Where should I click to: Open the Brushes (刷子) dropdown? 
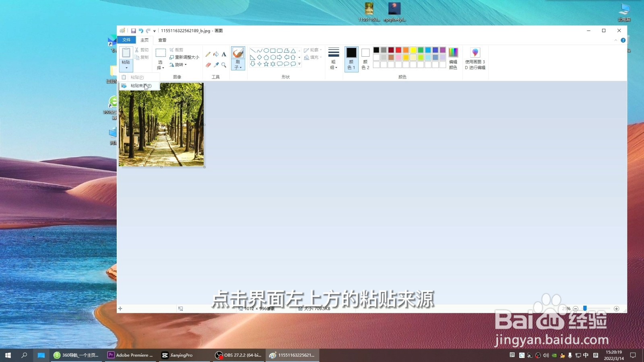238,65
